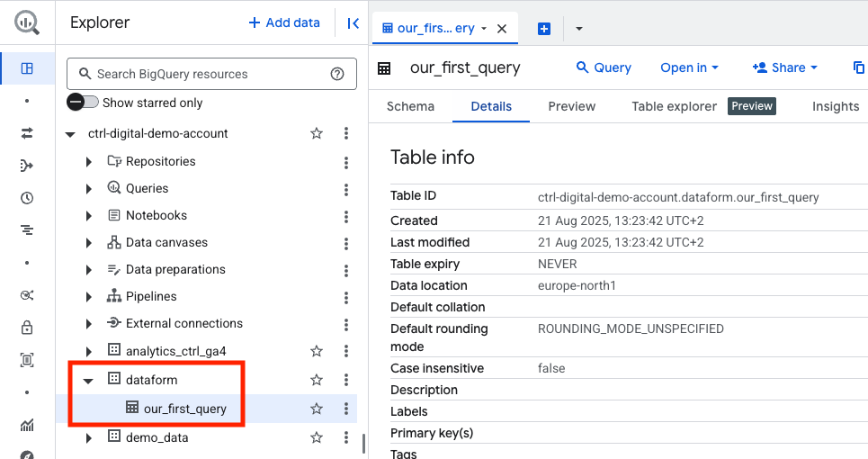Close the our_first_query editor tab
The width and height of the screenshot is (868, 459).
[502, 29]
